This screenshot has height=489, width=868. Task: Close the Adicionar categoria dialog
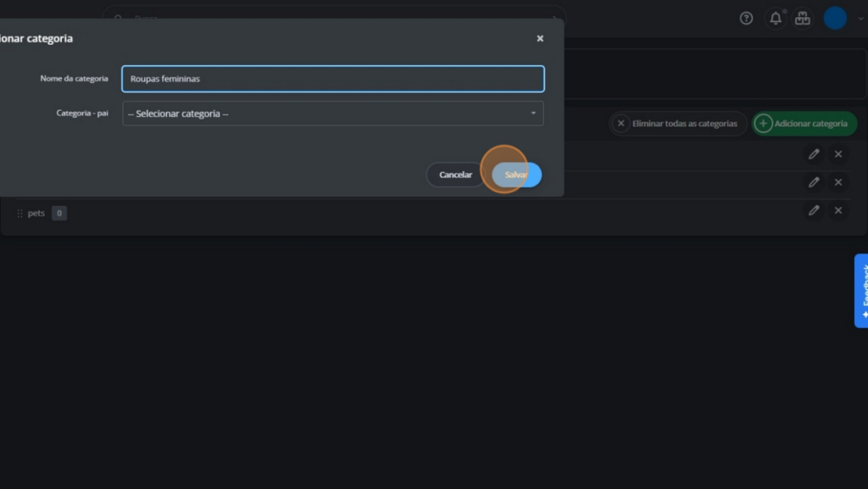click(x=540, y=38)
